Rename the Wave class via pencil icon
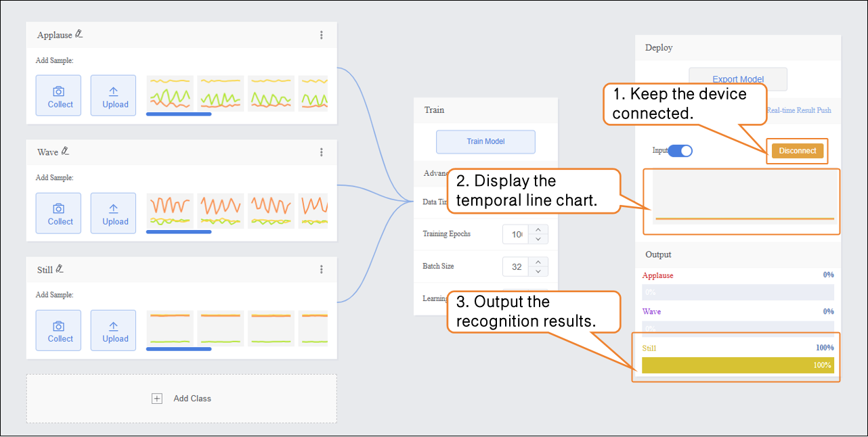Image resolution: width=868 pixels, height=437 pixels. (65, 152)
